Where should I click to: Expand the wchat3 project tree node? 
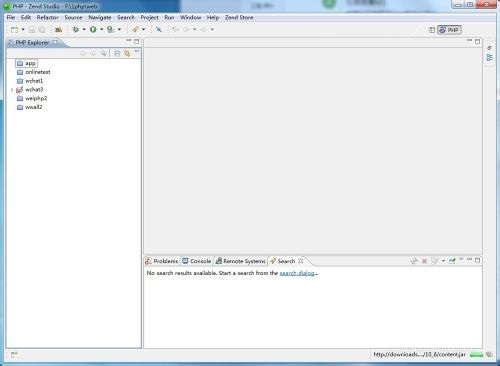(x=12, y=90)
